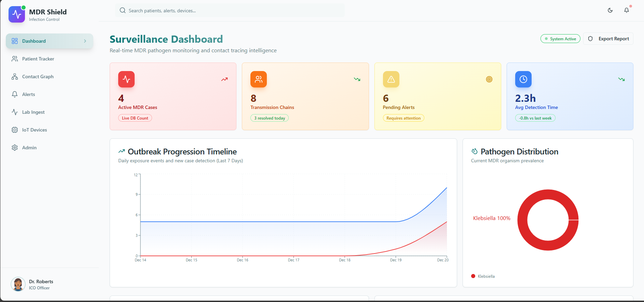Click downward trend arrow on Transmission Chains card

[x=357, y=79]
